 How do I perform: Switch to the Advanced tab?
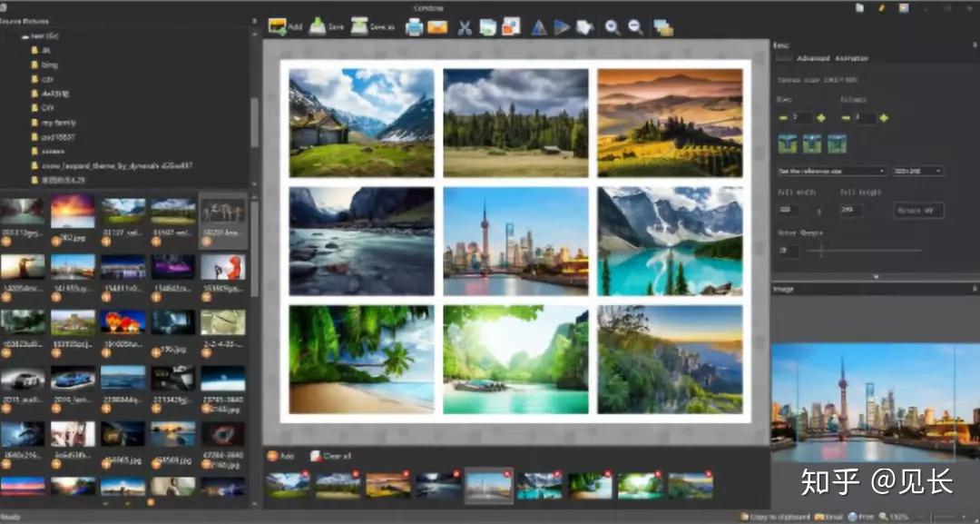pyautogui.click(x=813, y=58)
